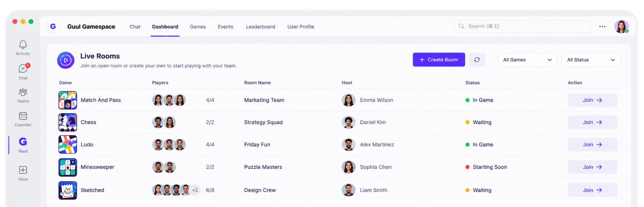Open the three-dot more options menu
The width and height of the screenshot is (644, 207).
click(602, 26)
